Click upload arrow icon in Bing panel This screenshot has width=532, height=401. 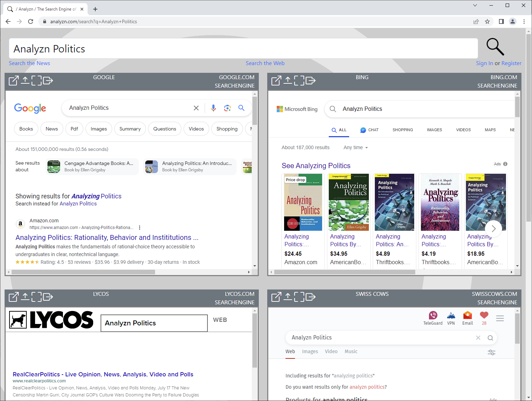coord(288,81)
